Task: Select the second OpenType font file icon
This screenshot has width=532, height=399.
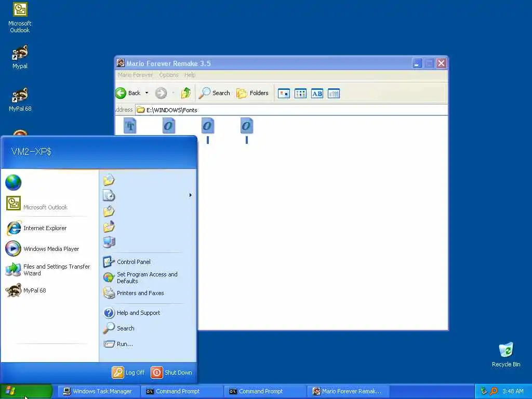Action: [x=208, y=126]
